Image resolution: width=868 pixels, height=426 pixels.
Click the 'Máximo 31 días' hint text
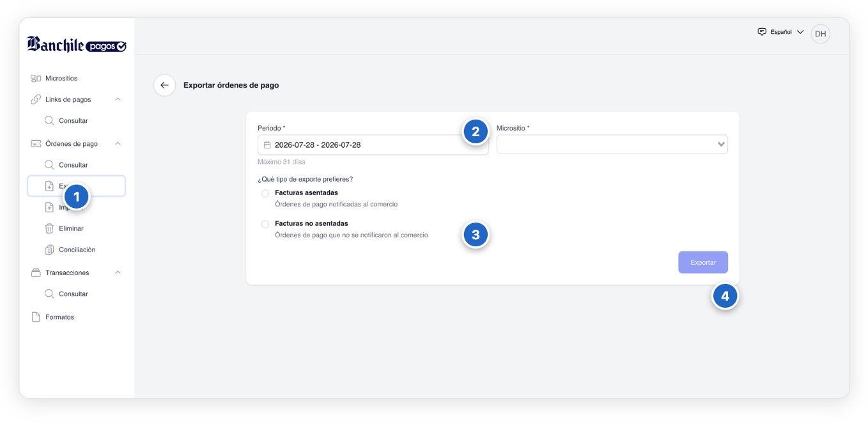(x=281, y=162)
